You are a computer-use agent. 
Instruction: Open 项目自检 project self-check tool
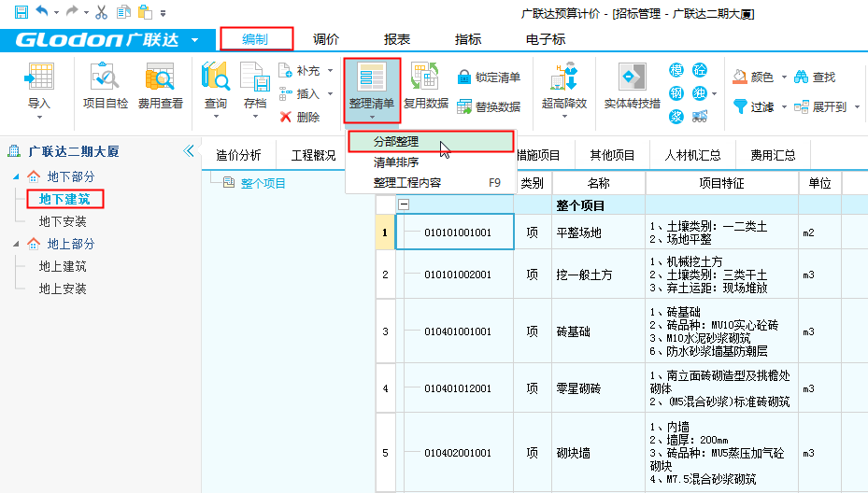coord(106,79)
